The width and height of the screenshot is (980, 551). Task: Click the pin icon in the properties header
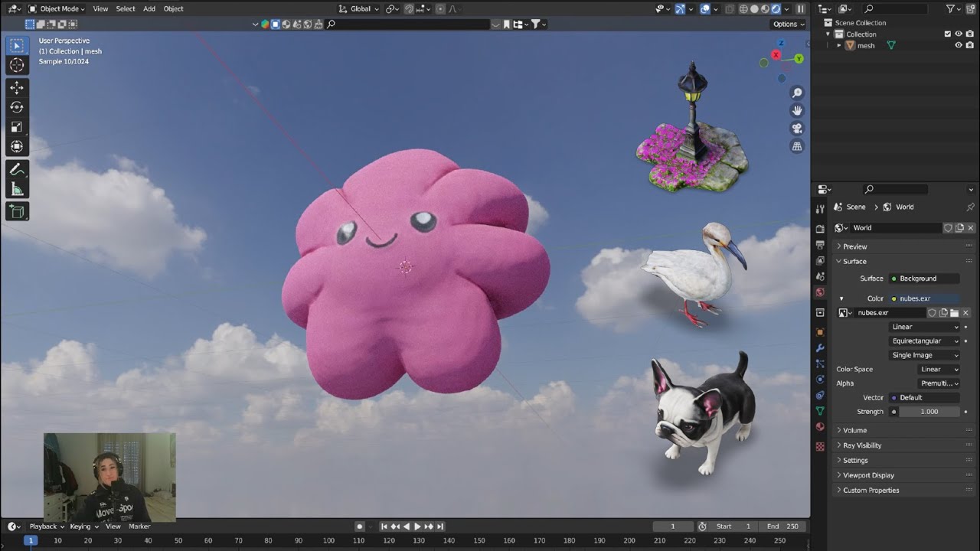(970, 207)
